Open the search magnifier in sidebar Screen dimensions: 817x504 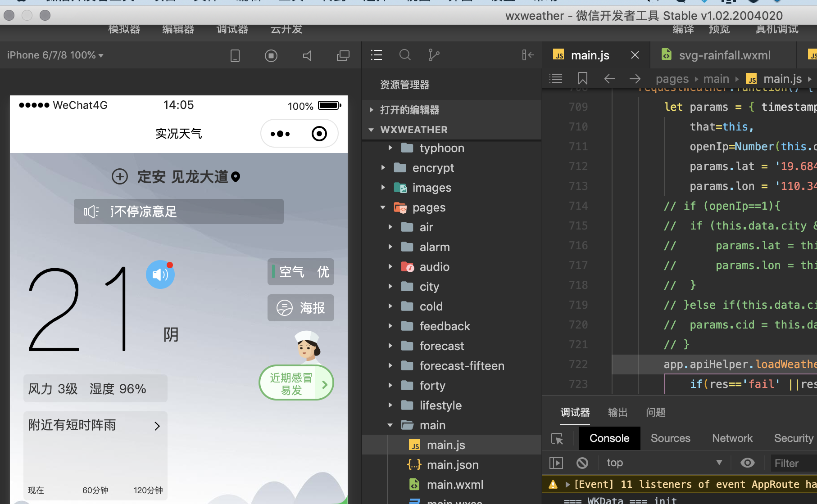click(x=405, y=55)
